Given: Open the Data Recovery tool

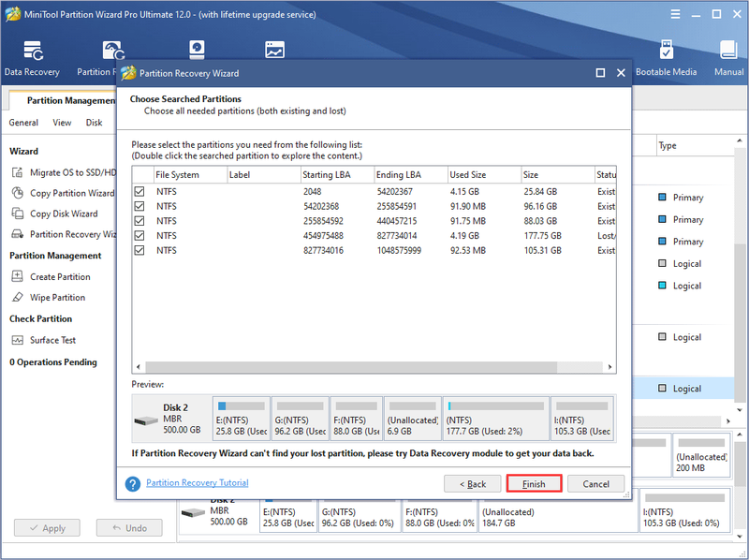Looking at the screenshot, I should [33, 58].
